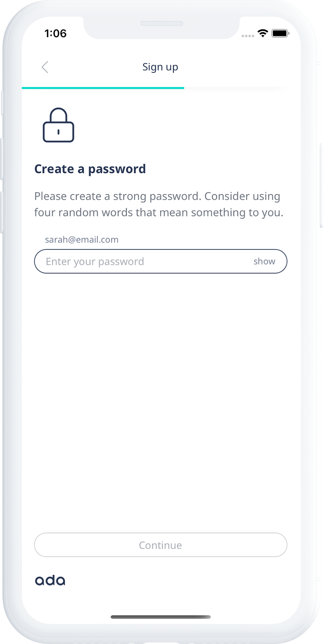Image resolution: width=323 pixels, height=644 pixels.
Task: Tap the speaker grille in the notch
Action: coord(161,24)
